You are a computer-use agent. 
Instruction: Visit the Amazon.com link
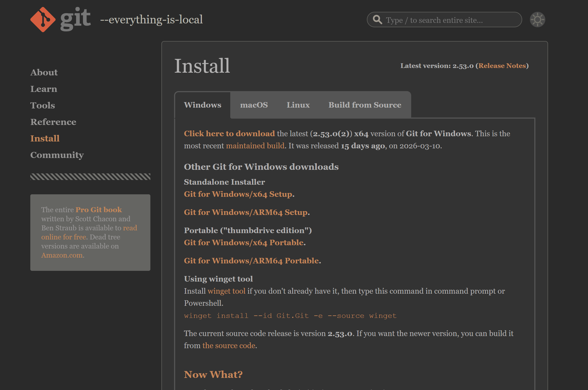click(62, 255)
